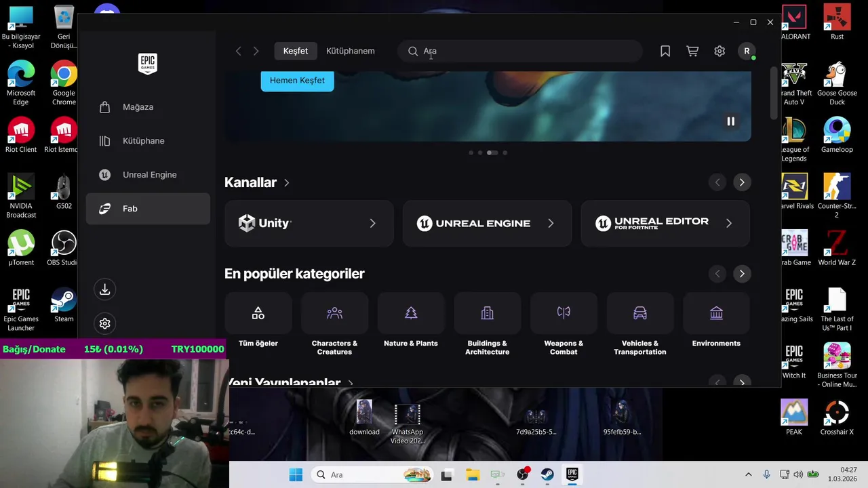Click the Epic Games logo
The width and height of the screenshot is (868, 488).
148,64
